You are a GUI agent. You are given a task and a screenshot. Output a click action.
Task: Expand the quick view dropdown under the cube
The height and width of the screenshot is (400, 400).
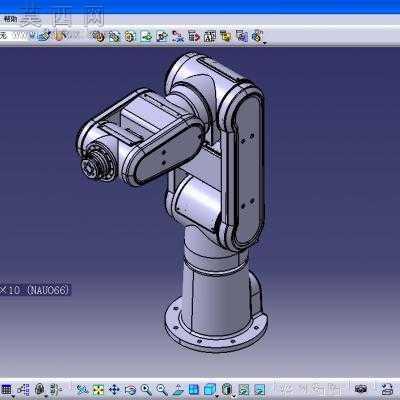218,396
